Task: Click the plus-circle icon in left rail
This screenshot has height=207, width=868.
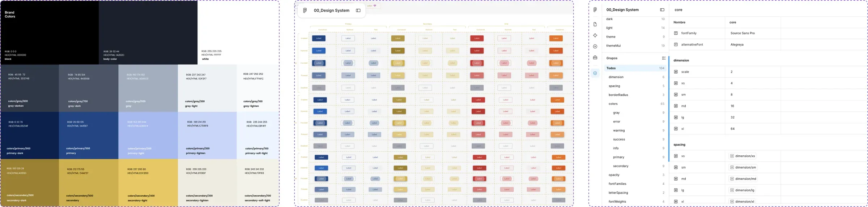Action: 595,46
